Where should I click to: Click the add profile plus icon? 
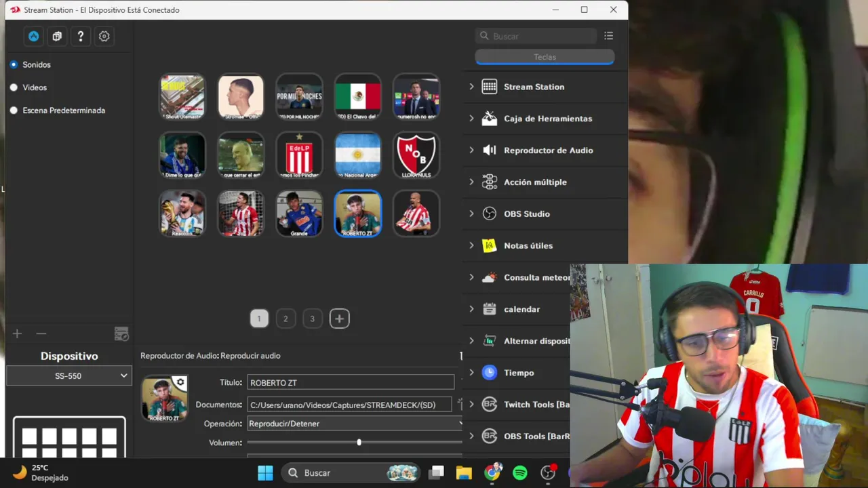(x=18, y=333)
